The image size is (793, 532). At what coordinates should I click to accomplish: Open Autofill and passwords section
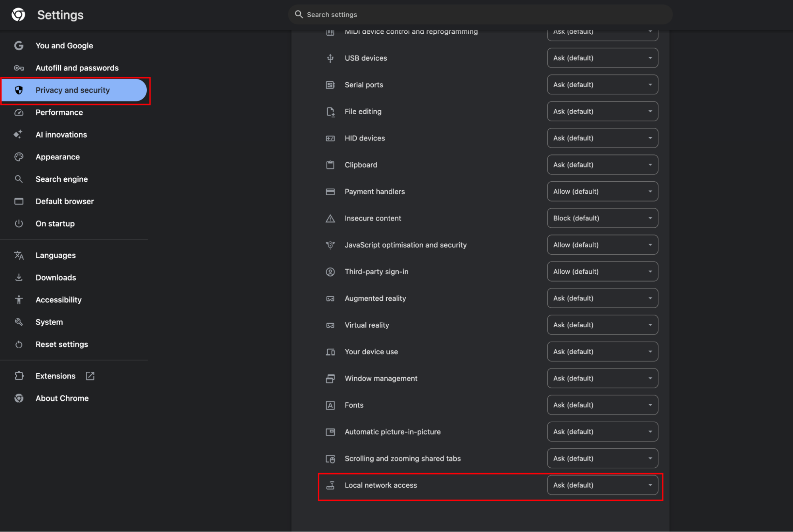(x=77, y=68)
